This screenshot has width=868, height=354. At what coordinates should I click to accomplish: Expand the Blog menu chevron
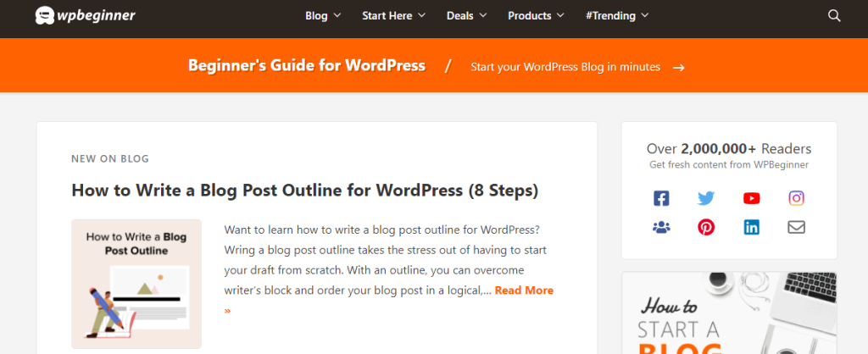337,15
